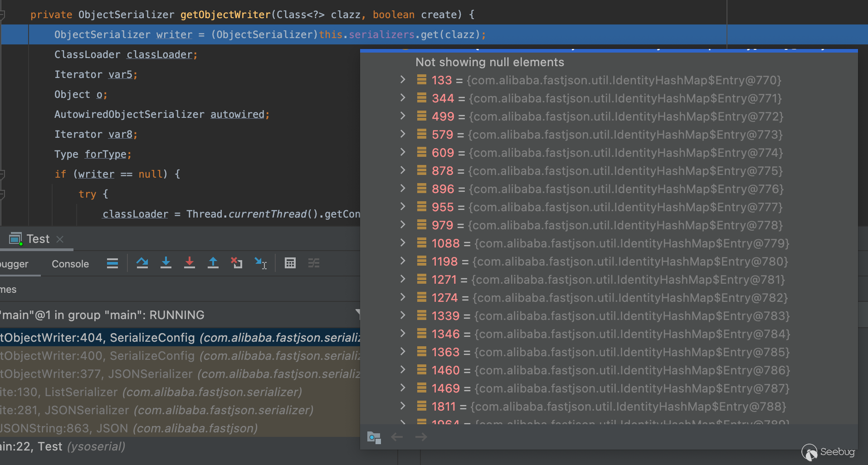
Task: Click the blue Step Into arrow
Action: (166, 263)
